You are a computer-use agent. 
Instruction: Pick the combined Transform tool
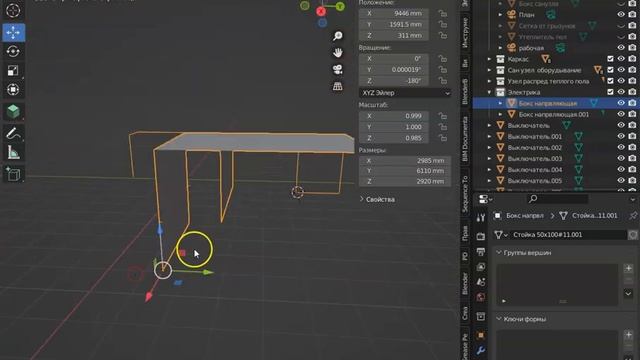13,89
